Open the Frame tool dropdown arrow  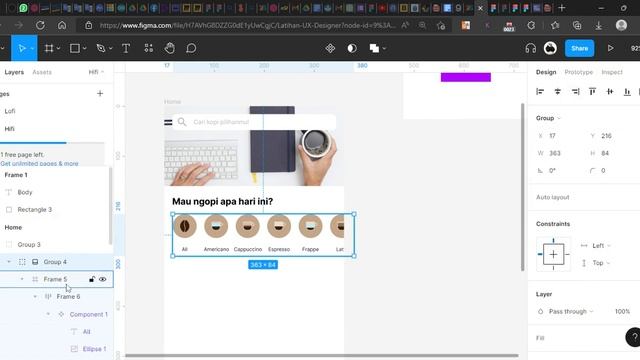point(58,49)
